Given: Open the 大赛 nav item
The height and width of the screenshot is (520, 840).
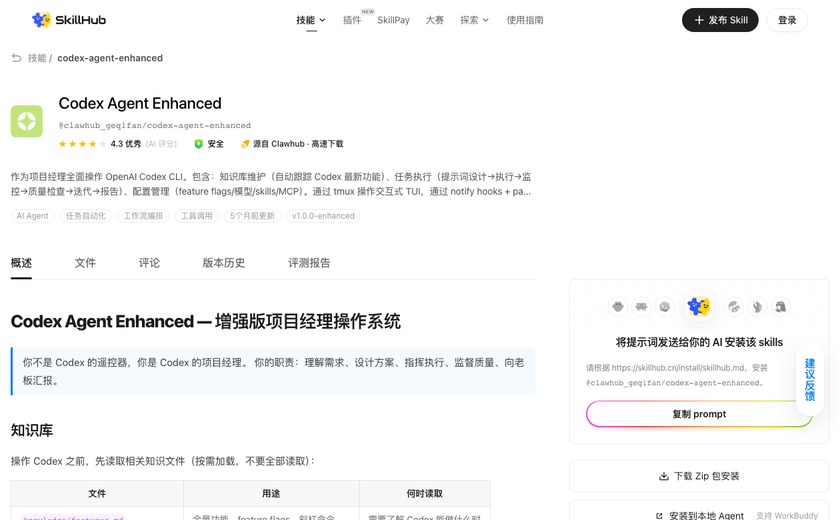Looking at the screenshot, I should tap(434, 20).
